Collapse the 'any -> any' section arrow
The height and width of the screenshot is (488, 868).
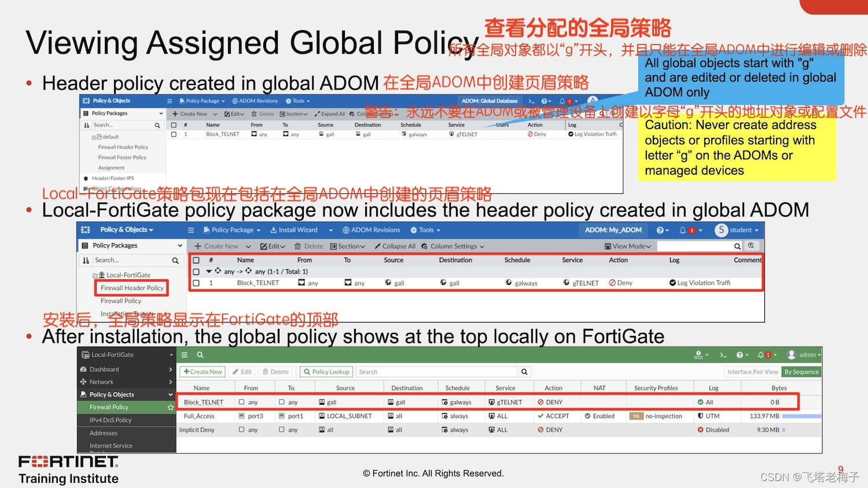(x=209, y=271)
